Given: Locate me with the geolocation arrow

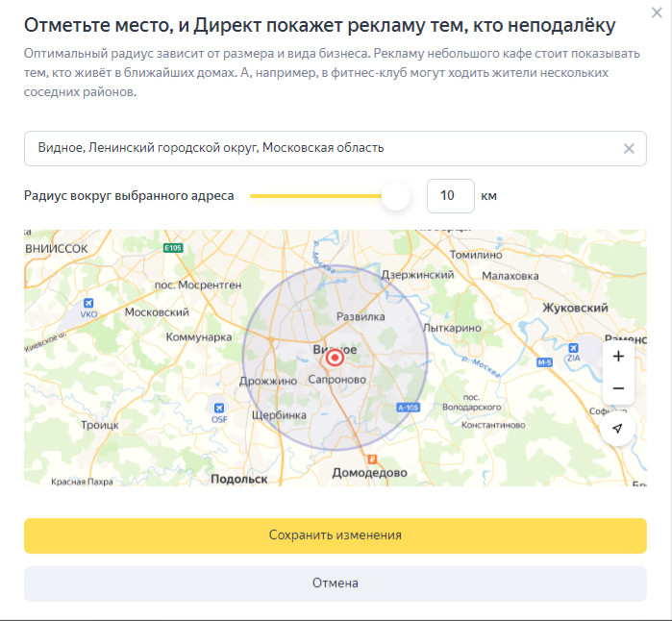Looking at the screenshot, I should [617, 428].
